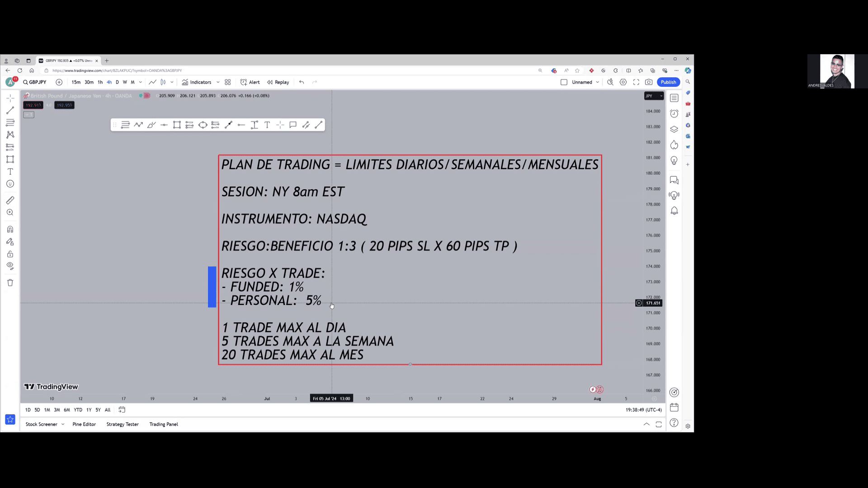The image size is (868, 488).
Task: Select the text tool in left sidebar
Action: point(10,172)
